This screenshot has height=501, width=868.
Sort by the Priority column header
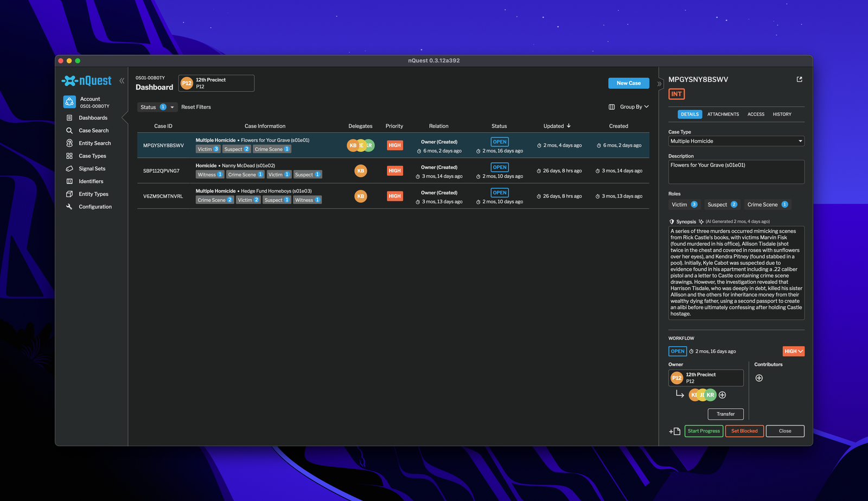pyautogui.click(x=394, y=126)
